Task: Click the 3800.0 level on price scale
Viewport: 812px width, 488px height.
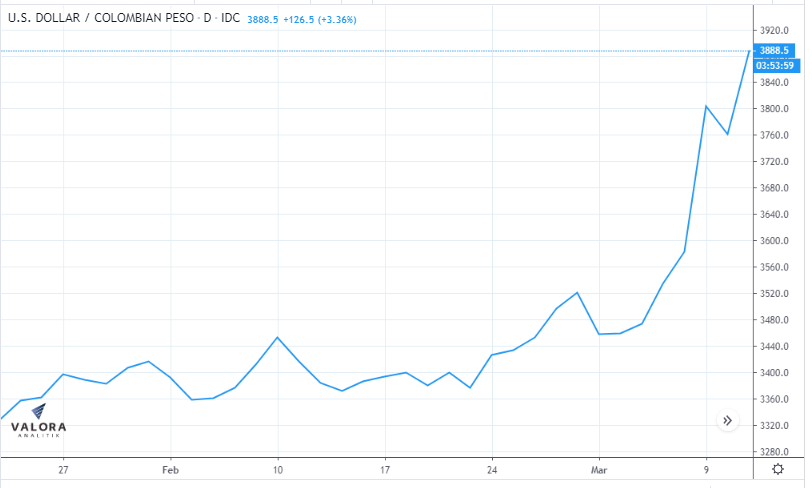Action: (775, 109)
